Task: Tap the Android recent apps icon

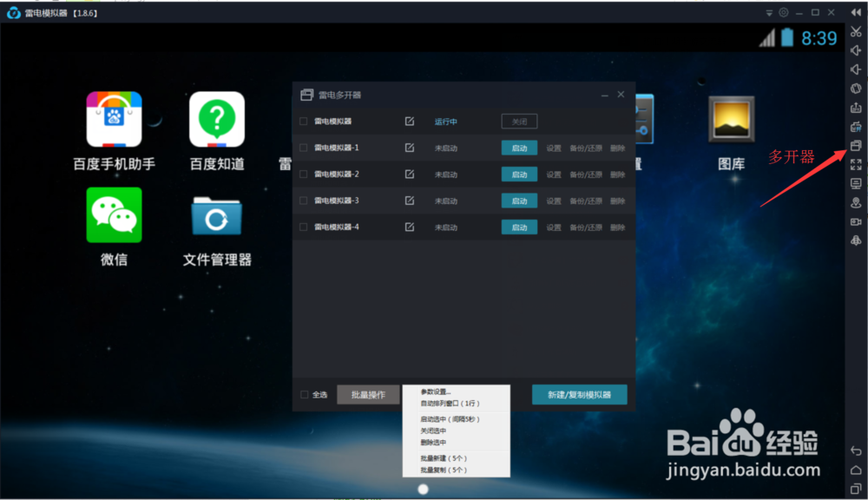Action: pos(856,489)
